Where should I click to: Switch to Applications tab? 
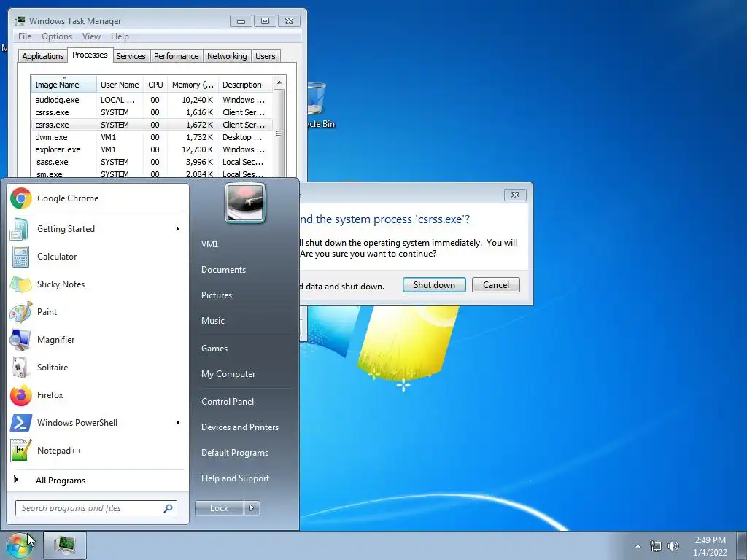[x=43, y=56]
